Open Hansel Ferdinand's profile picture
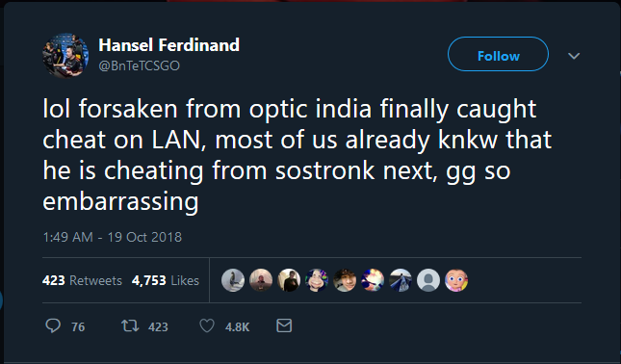Viewport: 621px width, 364px height. 65,56
